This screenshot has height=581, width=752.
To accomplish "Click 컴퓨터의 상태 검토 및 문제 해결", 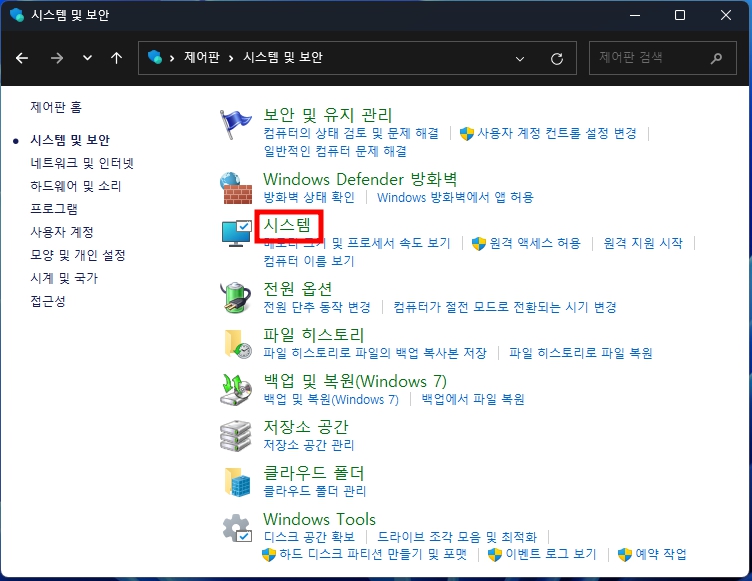I will [351, 133].
